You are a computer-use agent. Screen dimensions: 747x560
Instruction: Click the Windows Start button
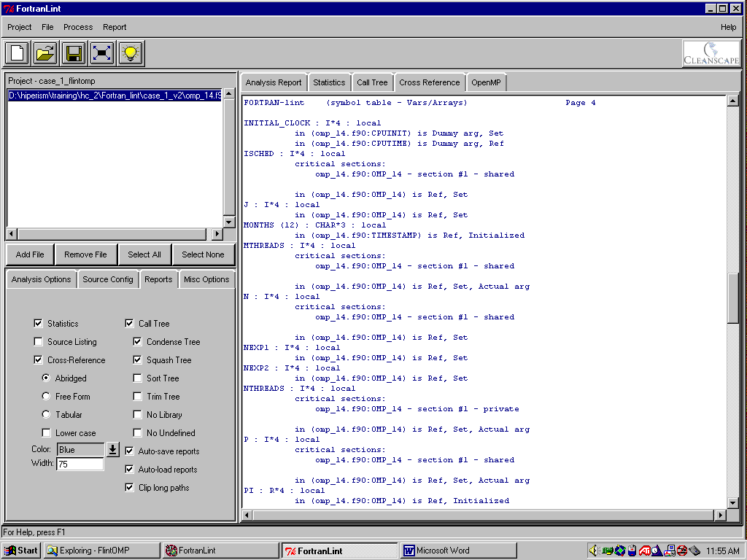point(21,551)
